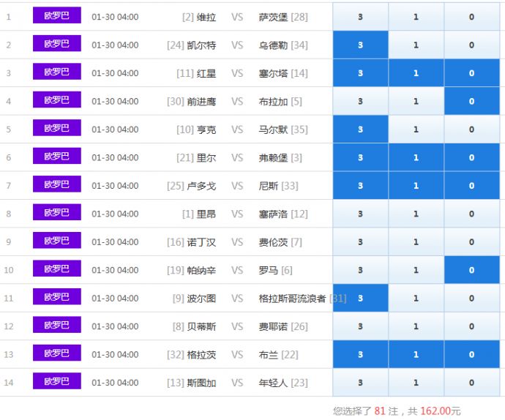The width and height of the screenshot is (505, 420).
Task: Unselect the 3 cell for 卢多戈 vs 尼斯
Action: click(360, 186)
